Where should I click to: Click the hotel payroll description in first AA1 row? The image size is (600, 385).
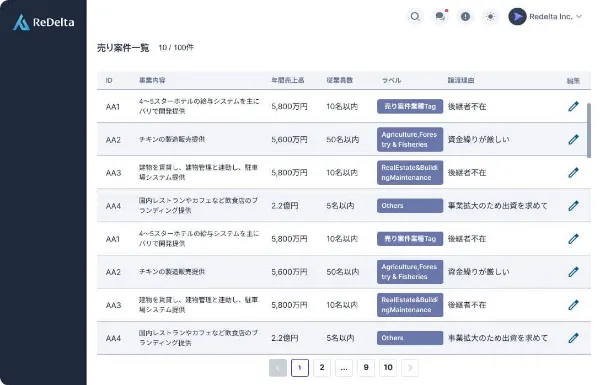tap(199, 106)
